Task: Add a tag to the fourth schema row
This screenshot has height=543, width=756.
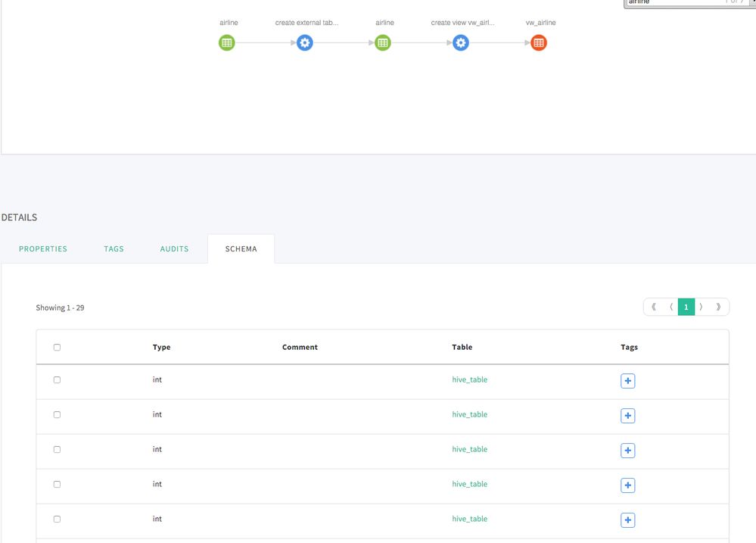Action: (x=628, y=485)
